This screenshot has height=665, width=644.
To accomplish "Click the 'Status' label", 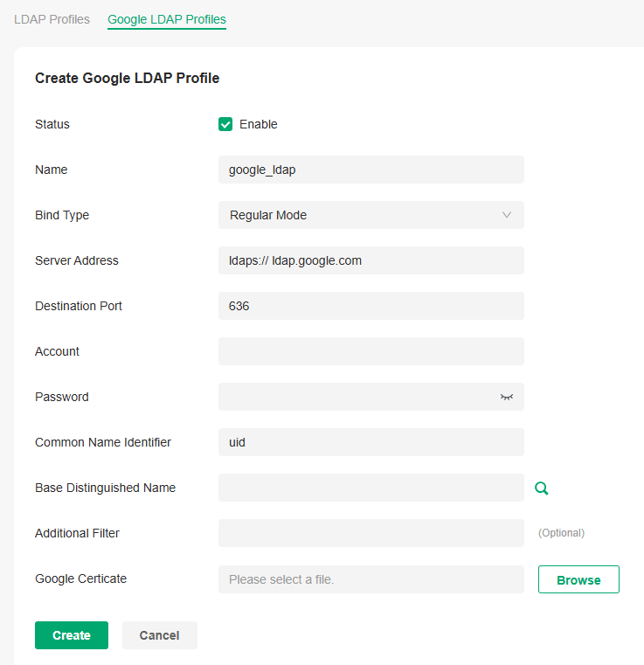I will click(x=52, y=124).
